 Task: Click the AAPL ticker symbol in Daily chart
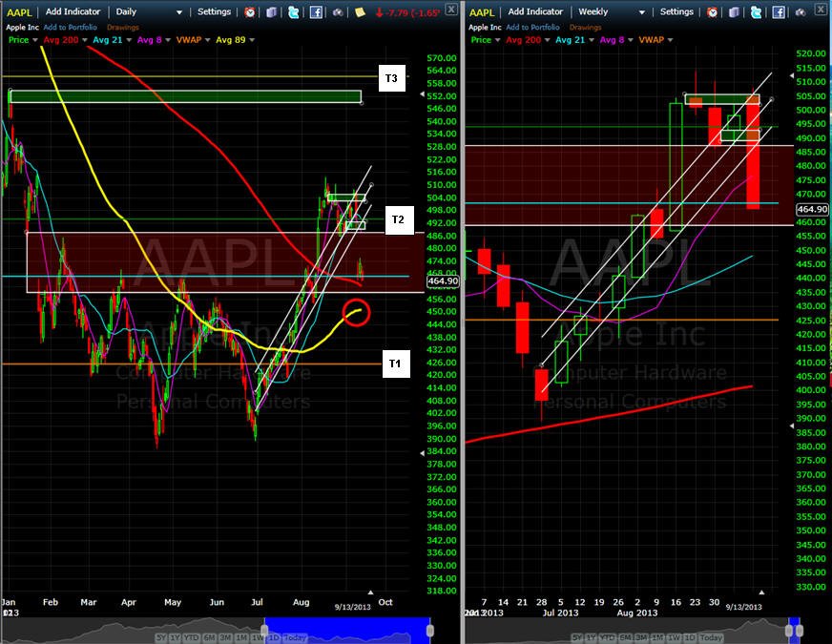[19, 12]
